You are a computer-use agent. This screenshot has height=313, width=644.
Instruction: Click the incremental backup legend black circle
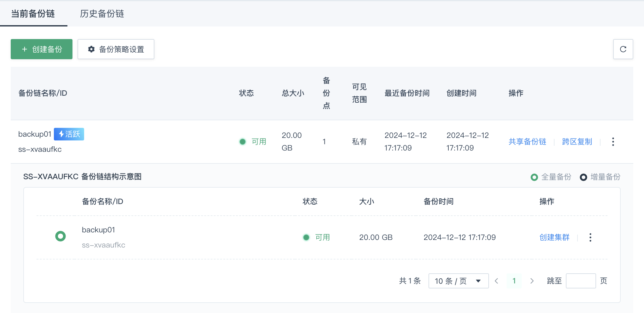583,177
